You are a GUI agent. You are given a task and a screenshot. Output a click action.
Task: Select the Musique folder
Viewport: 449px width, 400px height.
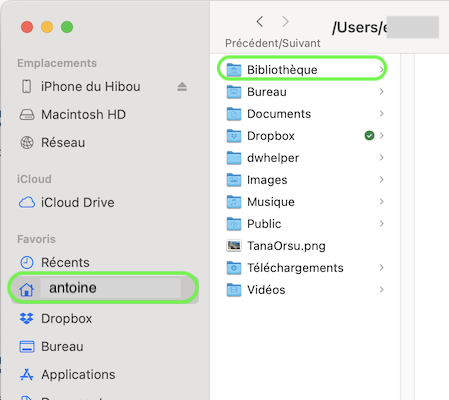pyautogui.click(x=305, y=202)
